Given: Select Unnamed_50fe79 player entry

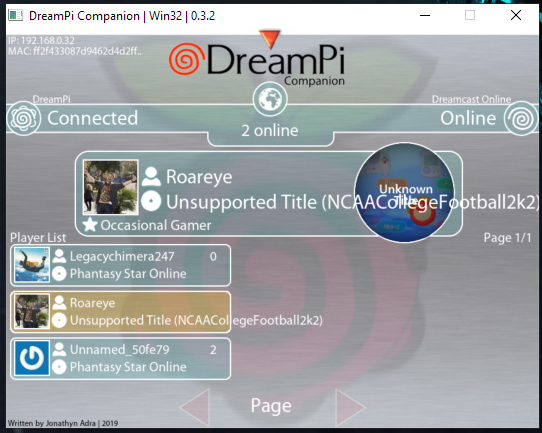Looking at the screenshot, I should (x=121, y=359).
